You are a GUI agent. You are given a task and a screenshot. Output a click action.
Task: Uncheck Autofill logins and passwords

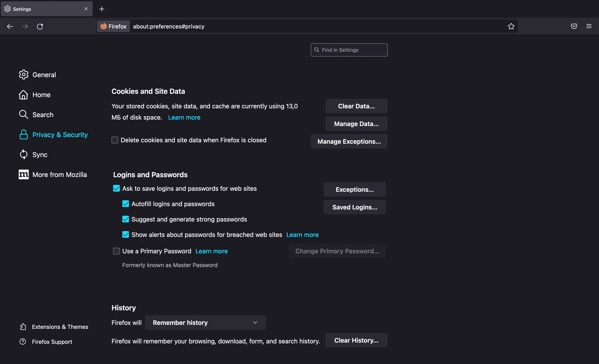point(125,204)
